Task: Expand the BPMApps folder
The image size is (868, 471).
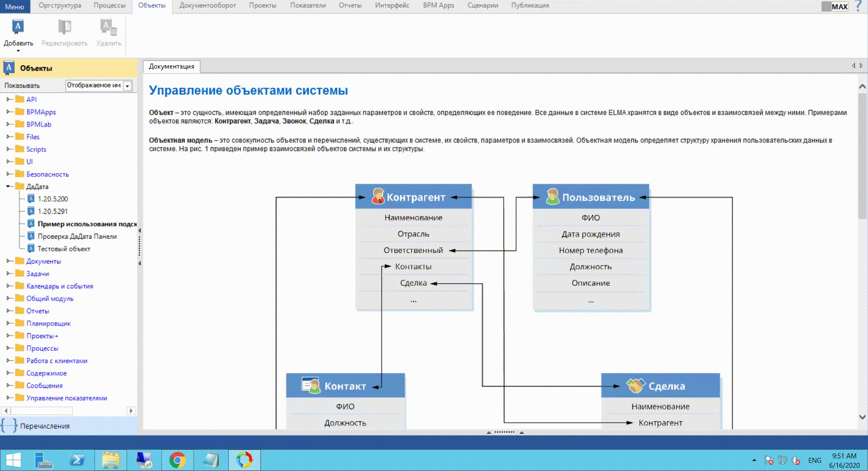Action: 9,112
